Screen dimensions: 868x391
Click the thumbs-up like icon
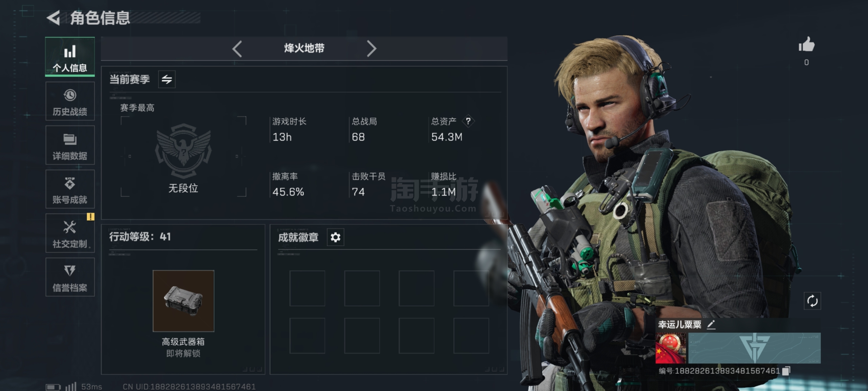pyautogui.click(x=806, y=44)
